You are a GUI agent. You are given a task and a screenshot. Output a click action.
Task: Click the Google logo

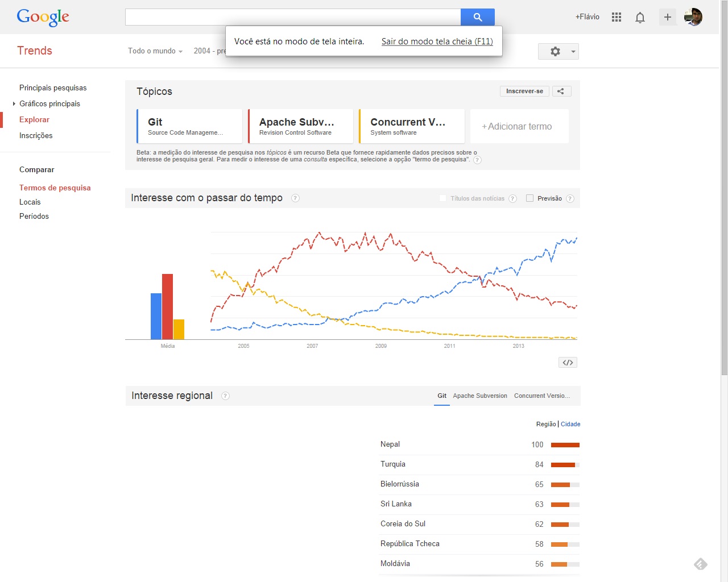(43, 18)
